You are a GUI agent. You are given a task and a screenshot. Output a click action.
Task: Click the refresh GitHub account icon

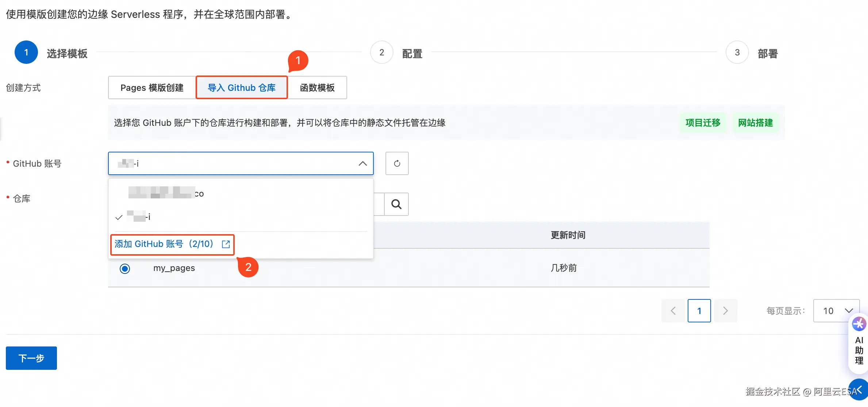point(397,163)
